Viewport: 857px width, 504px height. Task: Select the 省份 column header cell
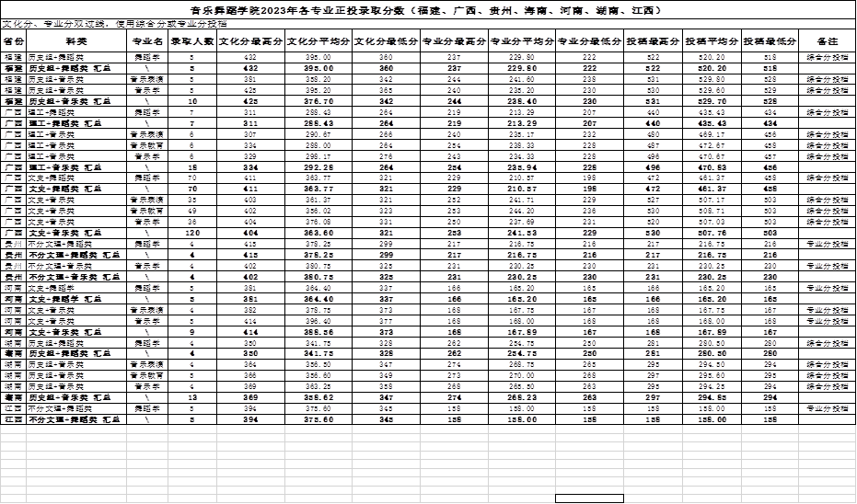14,42
